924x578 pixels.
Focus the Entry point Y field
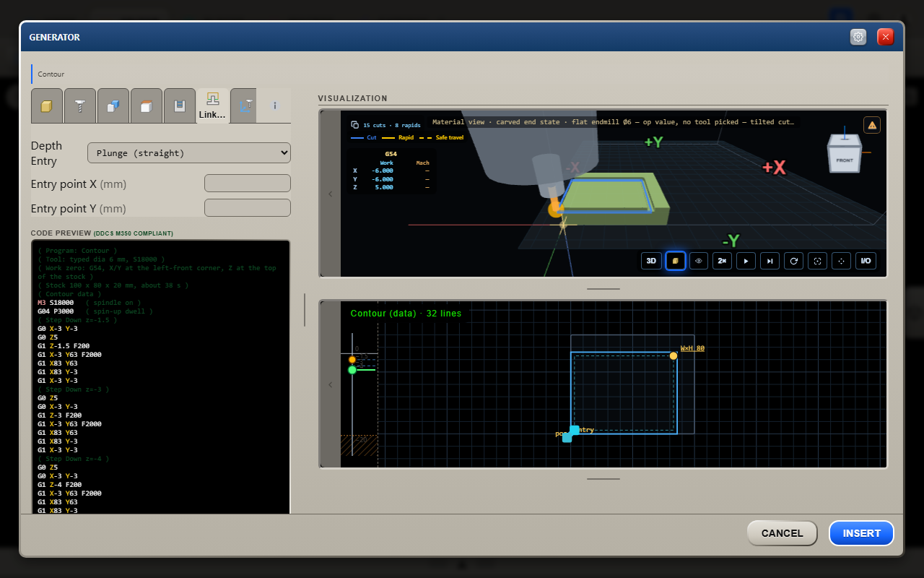pos(248,208)
